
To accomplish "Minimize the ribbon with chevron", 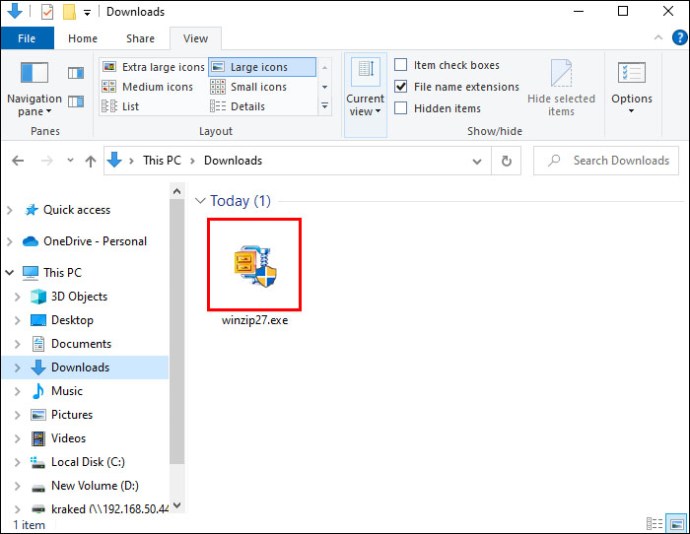I will click(658, 38).
